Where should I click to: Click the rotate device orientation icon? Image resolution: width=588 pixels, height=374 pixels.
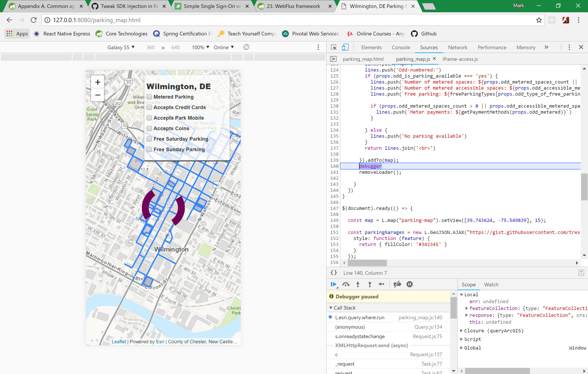pos(246,47)
